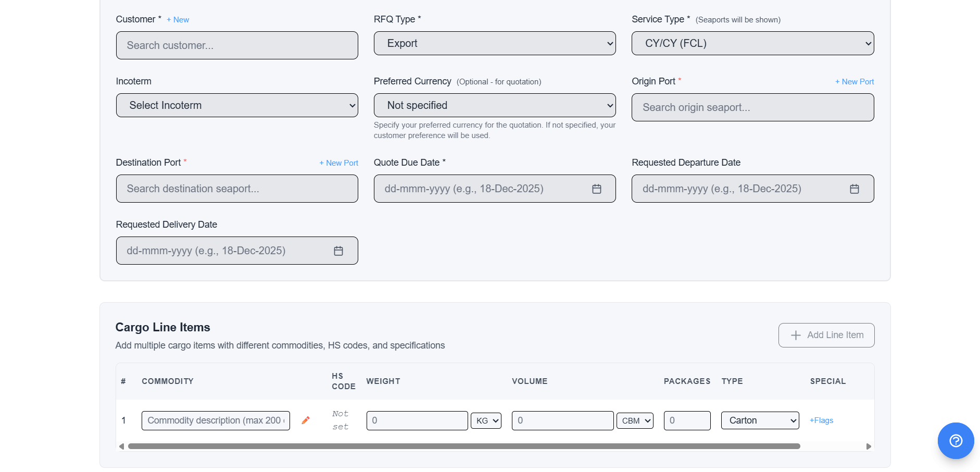The image size is (980, 472).
Task: Click the pencil icon to edit commodity details
Action: [306, 420]
